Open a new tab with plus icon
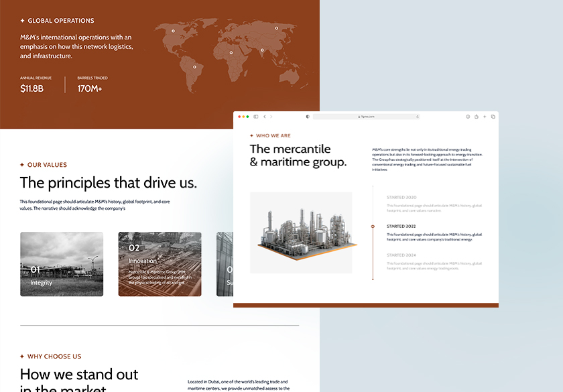 point(485,117)
